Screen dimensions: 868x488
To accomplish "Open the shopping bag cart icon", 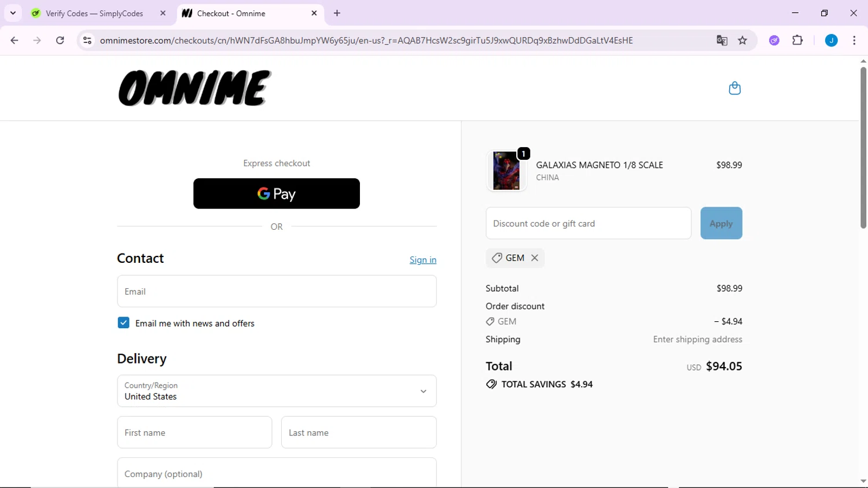I will click(734, 88).
